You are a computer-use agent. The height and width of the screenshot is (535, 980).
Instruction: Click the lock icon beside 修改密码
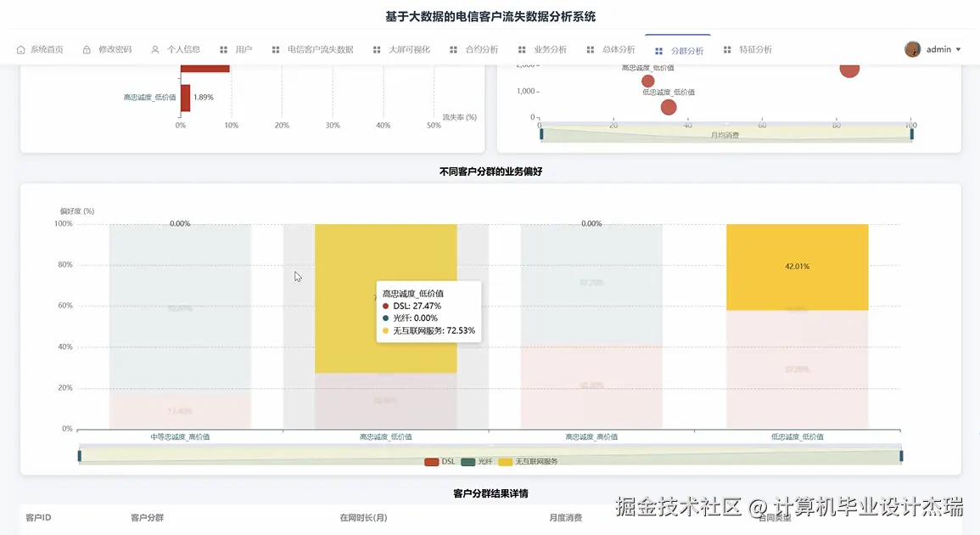[87, 49]
